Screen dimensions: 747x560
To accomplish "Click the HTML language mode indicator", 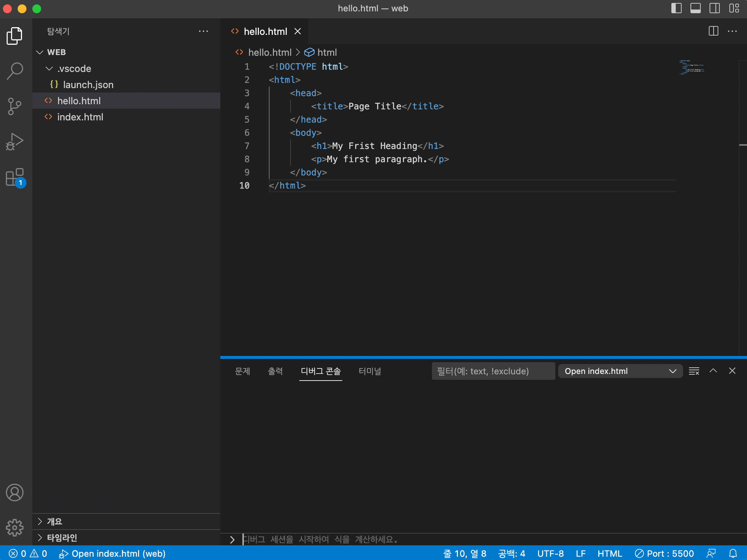I will [609, 553].
